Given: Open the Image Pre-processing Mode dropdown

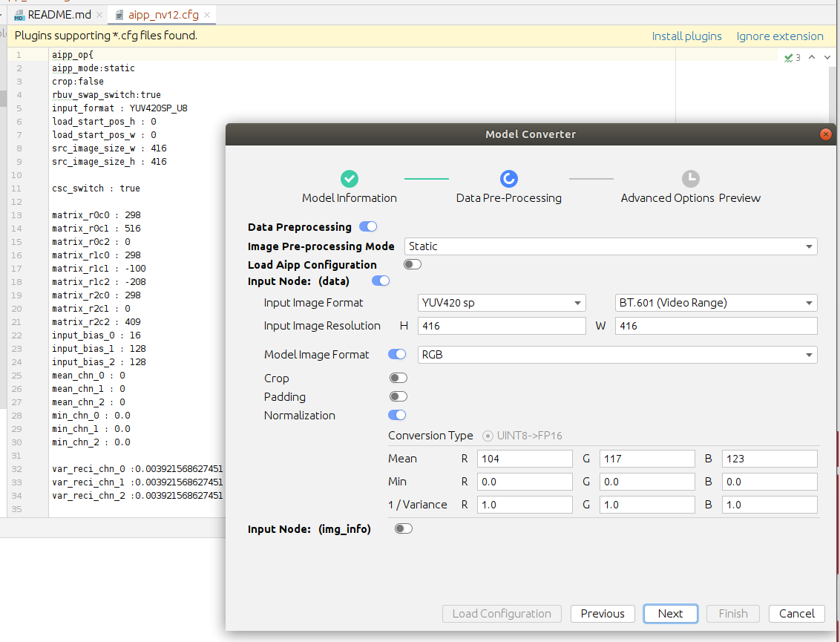Looking at the screenshot, I should 611,246.
